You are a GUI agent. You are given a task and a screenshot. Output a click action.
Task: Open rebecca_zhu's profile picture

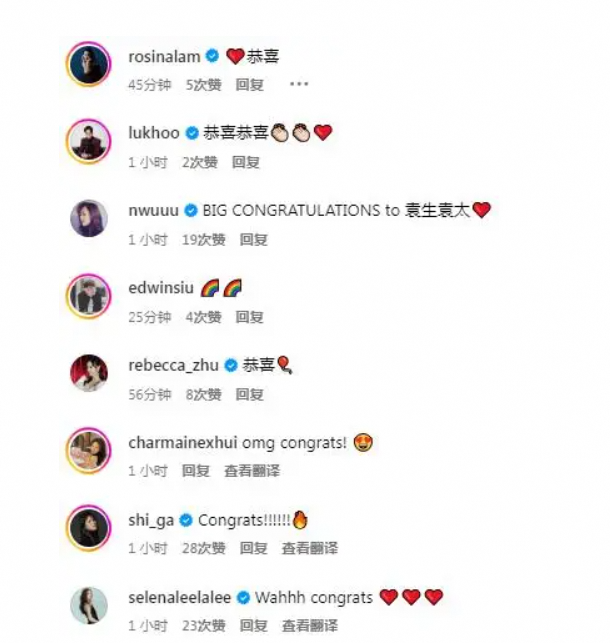pos(89,373)
